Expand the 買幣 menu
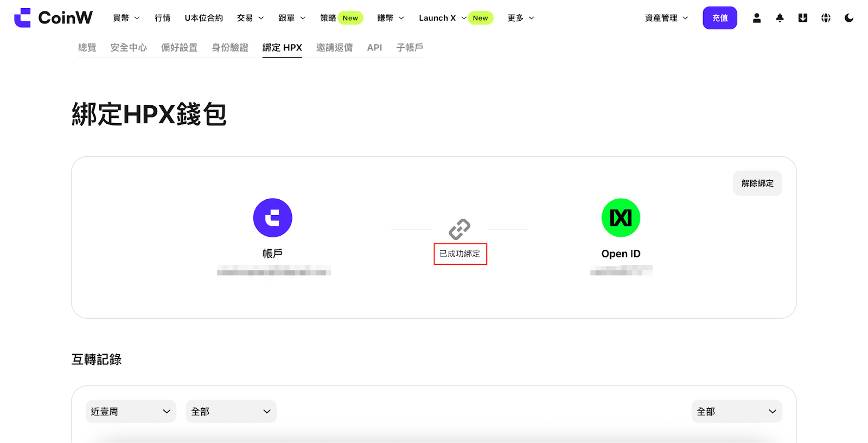 [x=126, y=18]
